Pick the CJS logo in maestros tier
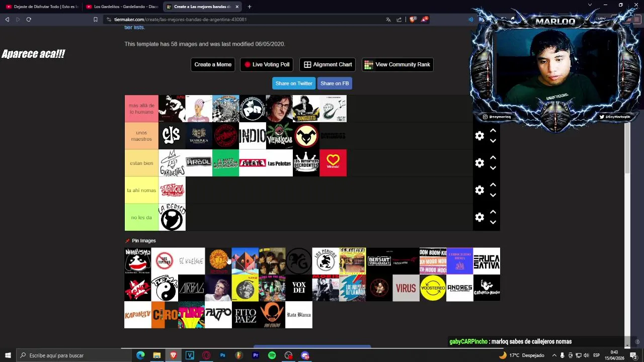Viewport: 644px width, 362px height. tap(172, 136)
